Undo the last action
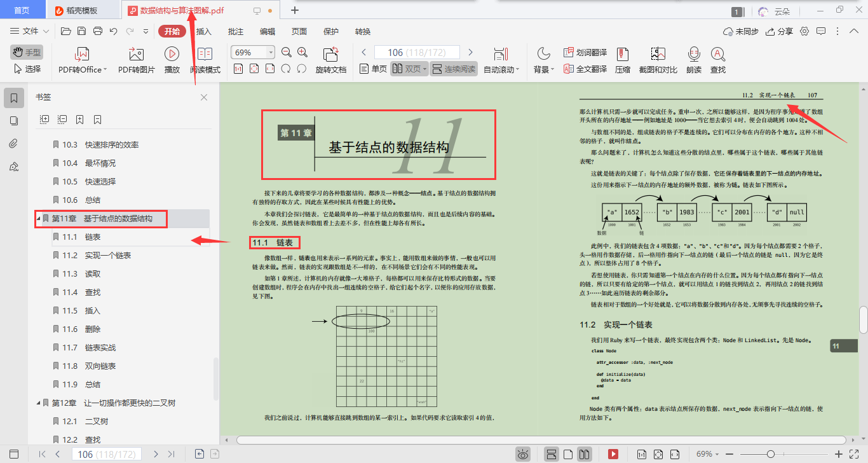Image resolution: width=868 pixels, height=463 pixels. tap(113, 31)
